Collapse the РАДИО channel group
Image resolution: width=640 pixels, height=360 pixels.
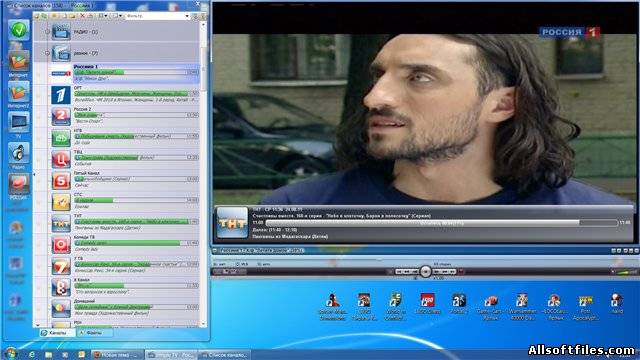[x=47, y=31]
